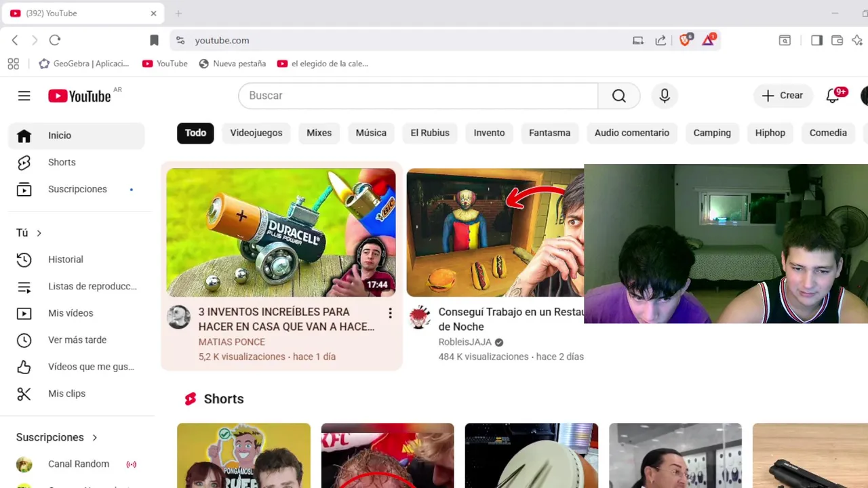Select the Todo filter chip
This screenshot has height=488, width=868.
(x=195, y=133)
